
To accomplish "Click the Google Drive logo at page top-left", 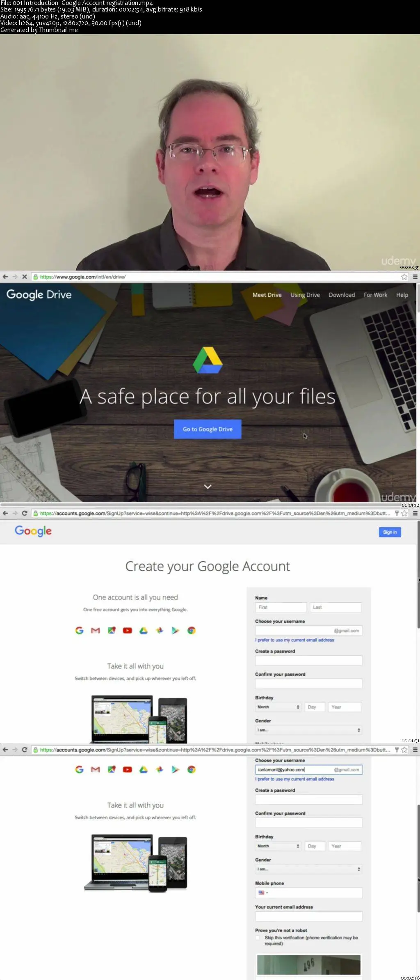I will (39, 295).
